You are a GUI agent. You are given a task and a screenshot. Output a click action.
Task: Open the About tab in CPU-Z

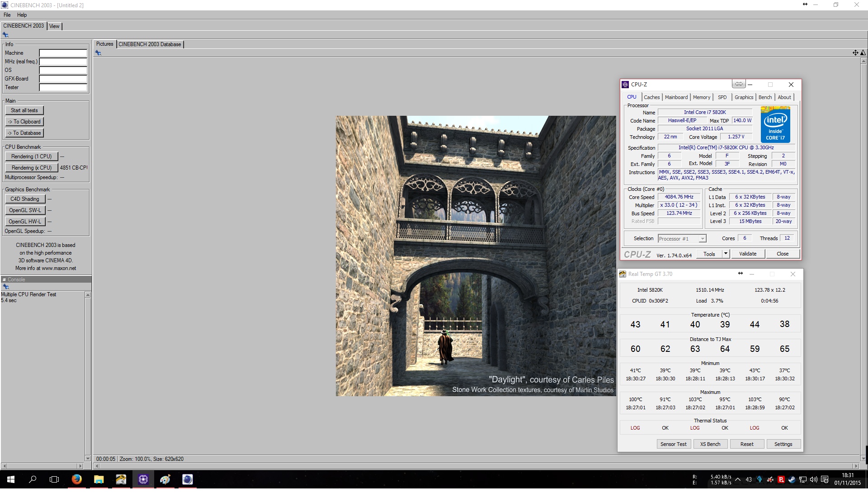(784, 97)
